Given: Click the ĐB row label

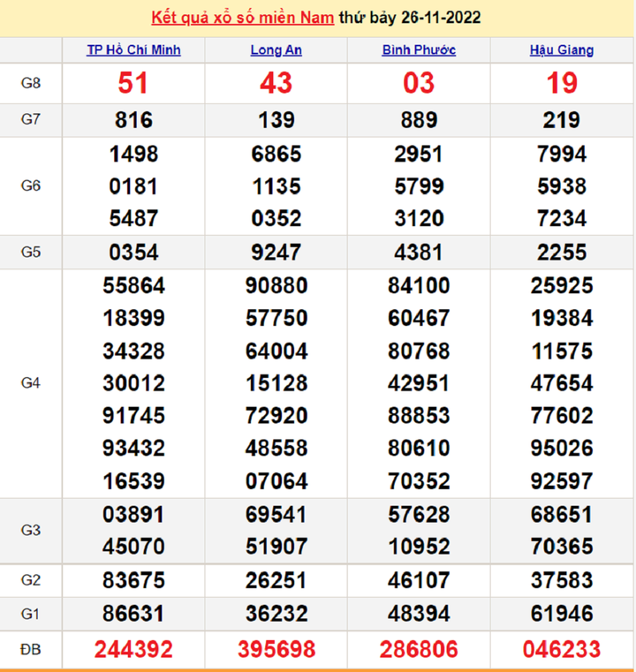Looking at the screenshot, I should click(31, 650).
